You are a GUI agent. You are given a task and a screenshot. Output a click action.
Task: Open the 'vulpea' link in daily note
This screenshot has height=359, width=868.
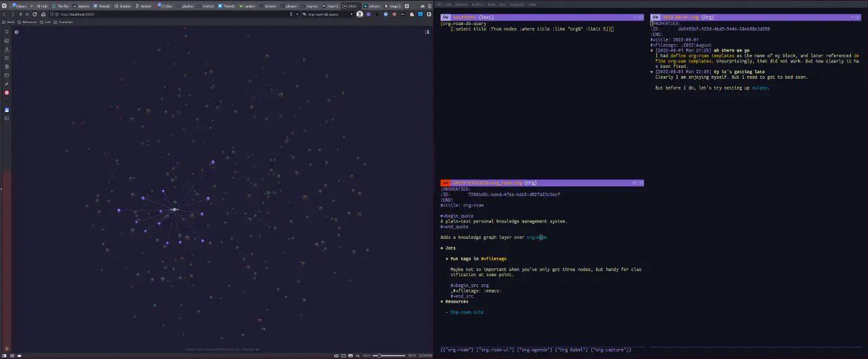pyautogui.click(x=759, y=88)
